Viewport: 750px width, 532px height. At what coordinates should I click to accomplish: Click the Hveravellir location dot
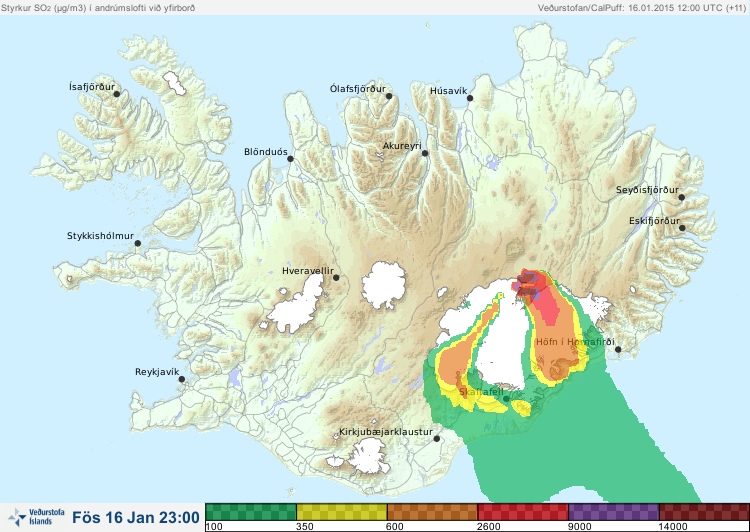point(336,277)
